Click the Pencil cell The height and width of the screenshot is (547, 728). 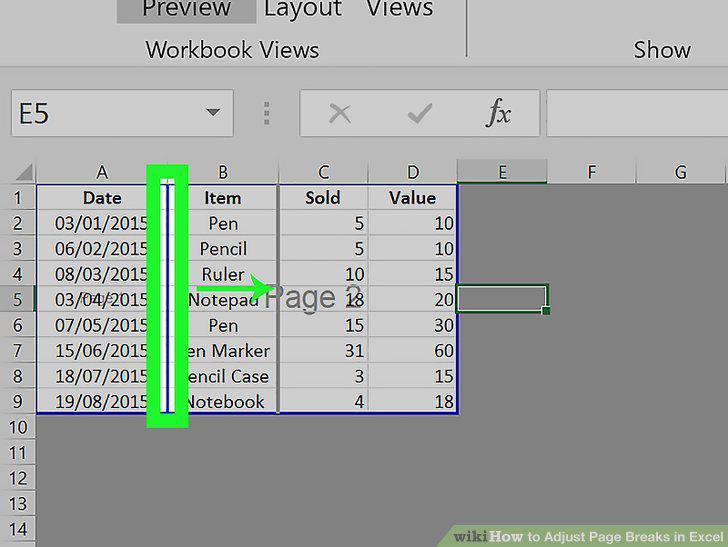[223, 249]
